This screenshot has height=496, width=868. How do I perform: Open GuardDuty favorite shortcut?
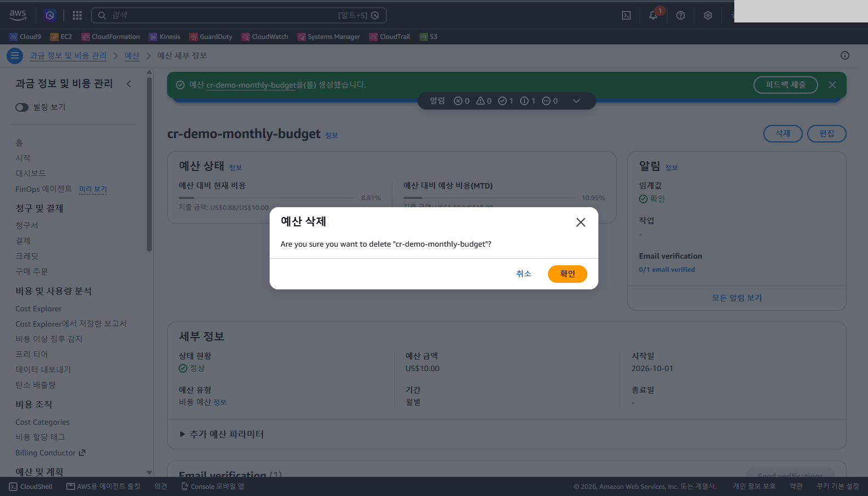click(x=211, y=37)
